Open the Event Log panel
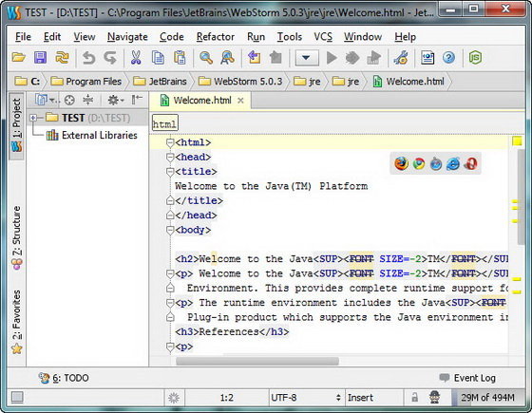Viewport: 532px width, 413px height. point(467,378)
